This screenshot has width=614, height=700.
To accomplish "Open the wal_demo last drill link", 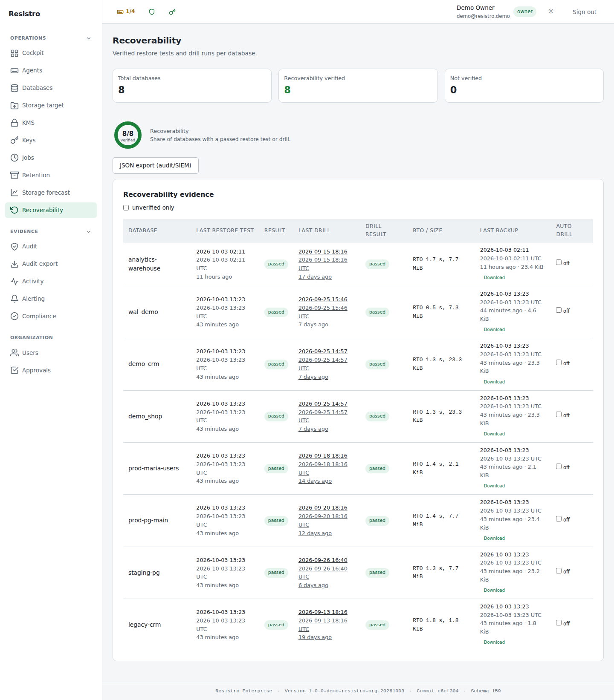I will [323, 312].
